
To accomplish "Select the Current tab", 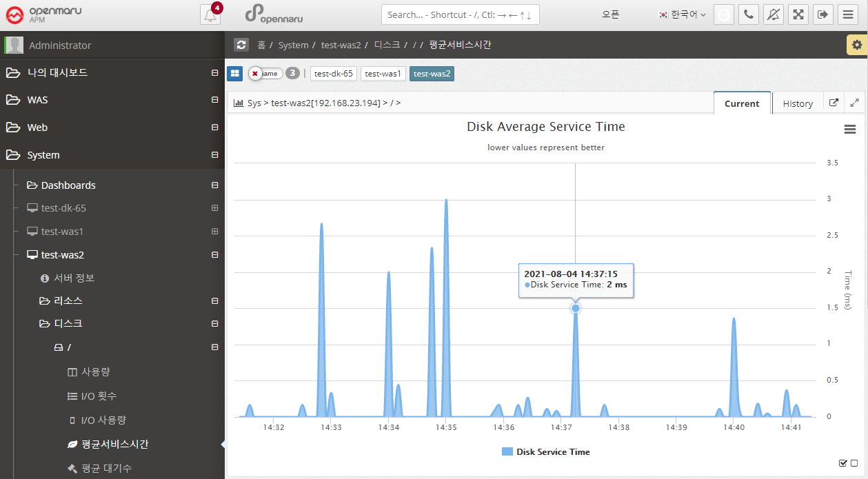I will tap(742, 103).
